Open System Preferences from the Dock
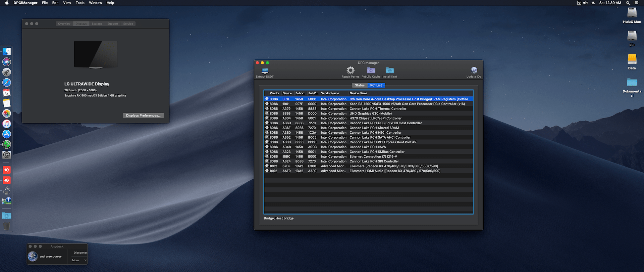Viewport: 644px width, 272px height. pos(7,155)
